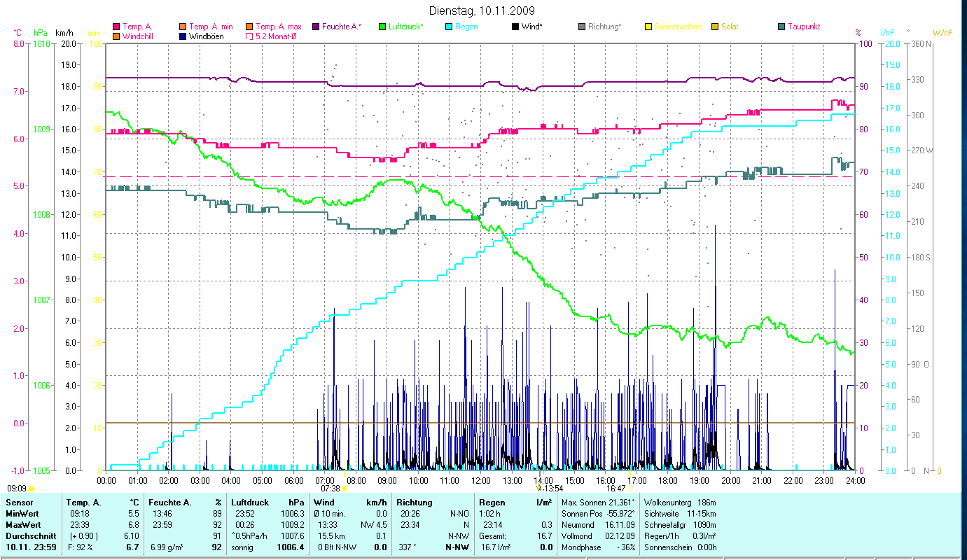Click the '0 Bft N-NW' wind force text
The height and width of the screenshot is (560, 967).
coord(336,547)
